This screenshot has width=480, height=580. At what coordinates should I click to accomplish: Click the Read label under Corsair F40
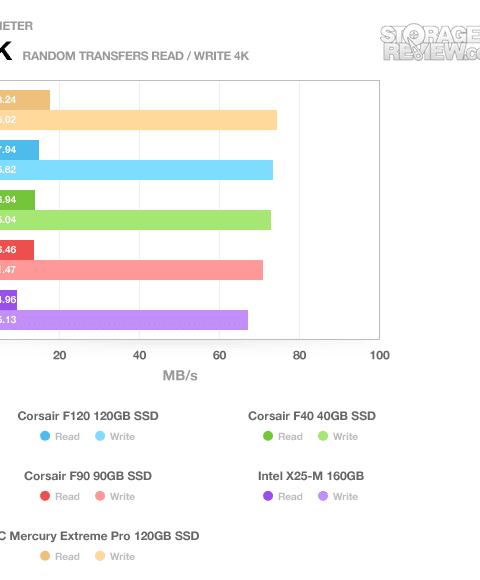290,436
